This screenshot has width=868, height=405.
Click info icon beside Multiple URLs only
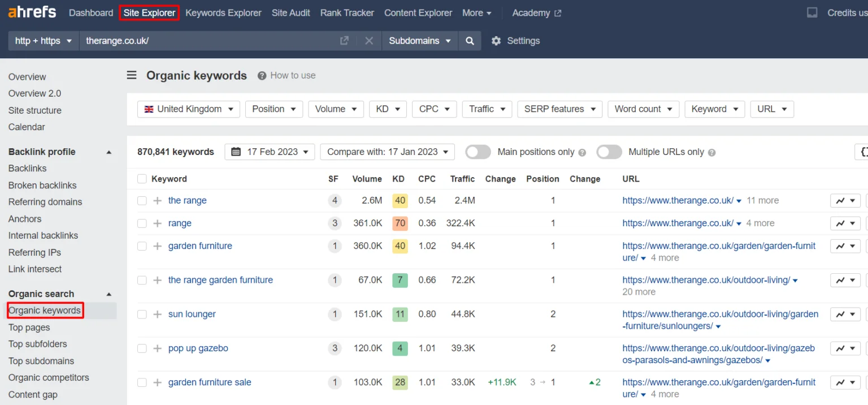coord(712,152)
